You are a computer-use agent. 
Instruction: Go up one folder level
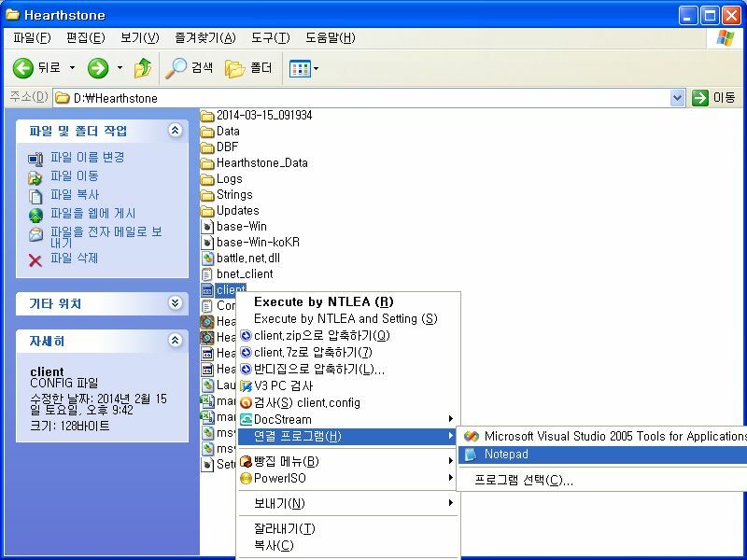[143, 68]
